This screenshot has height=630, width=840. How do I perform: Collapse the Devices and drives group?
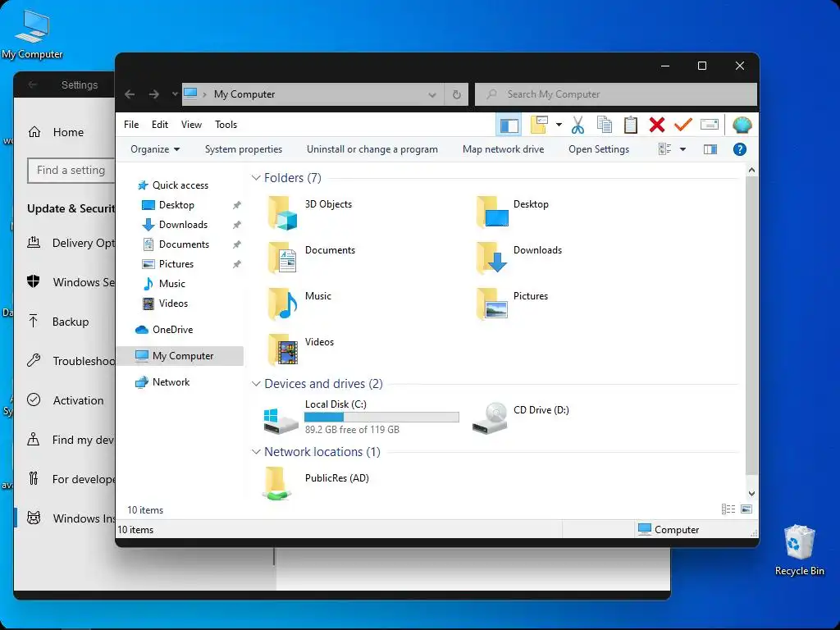(256, 384)
